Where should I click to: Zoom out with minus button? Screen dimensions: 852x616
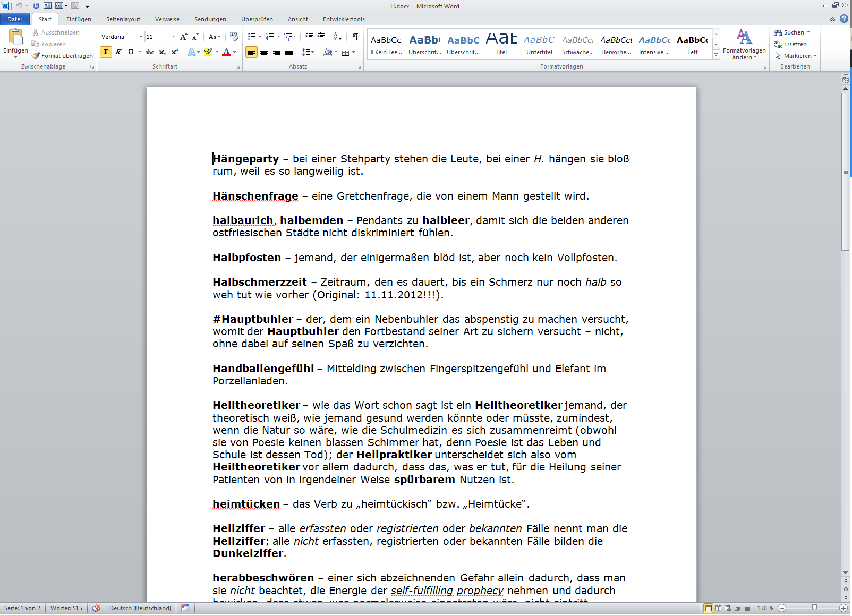(782, 608)
